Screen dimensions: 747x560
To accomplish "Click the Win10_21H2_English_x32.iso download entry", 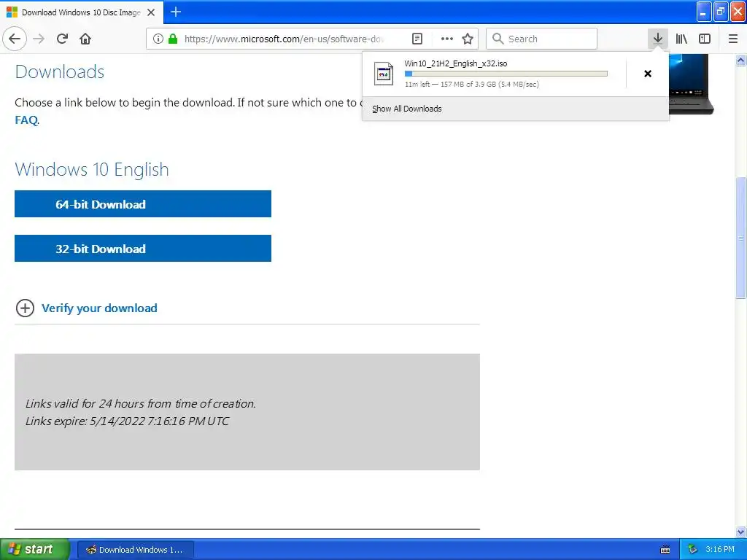I will (495, 74).
